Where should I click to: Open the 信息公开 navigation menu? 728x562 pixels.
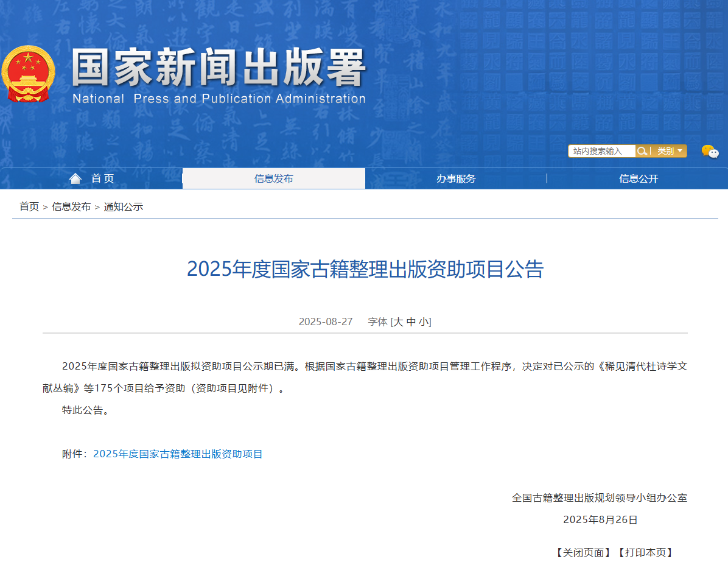click(x=639, y=178)
